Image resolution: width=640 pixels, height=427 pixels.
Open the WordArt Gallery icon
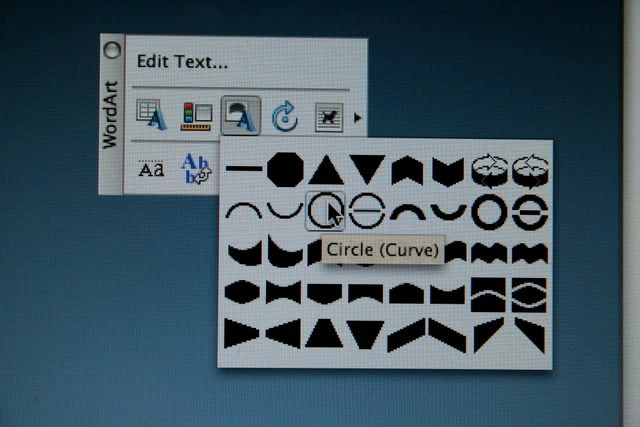pyautogui.click(x=151, y=115)
